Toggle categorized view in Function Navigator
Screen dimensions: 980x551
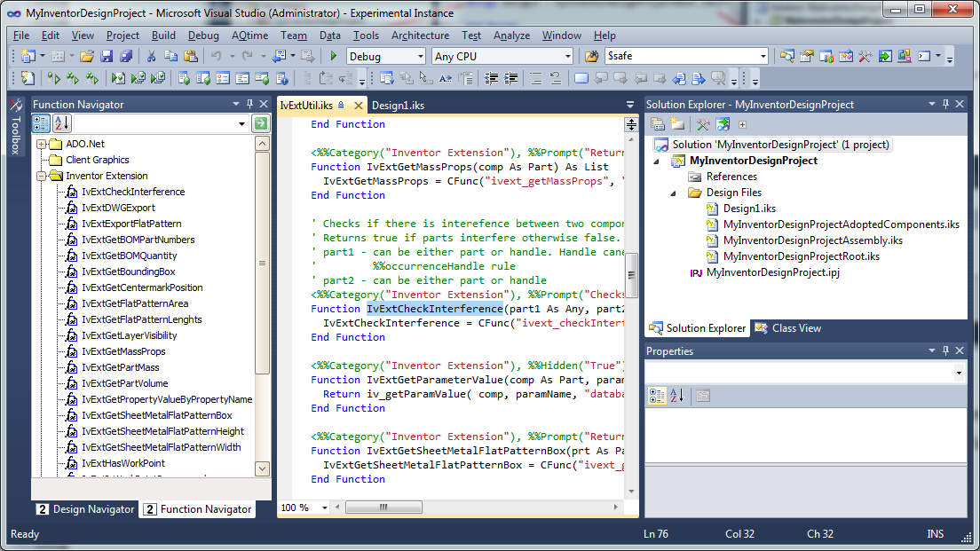pos(42,123)
